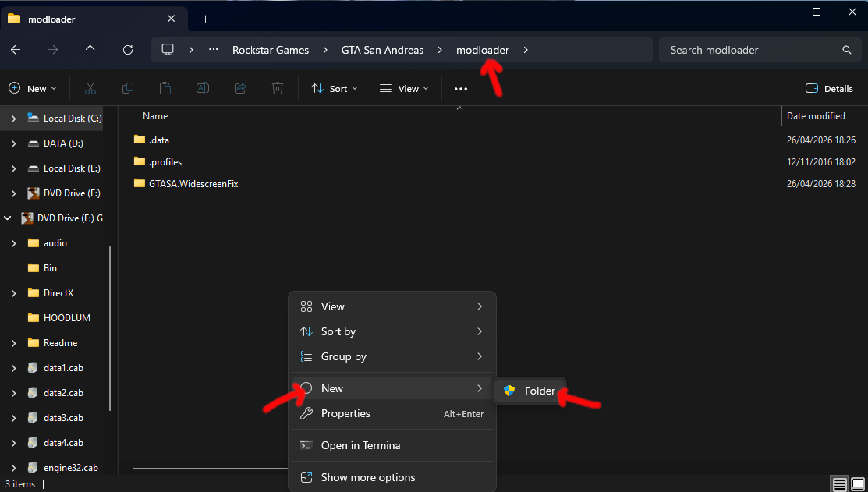Collapse the expanded DVD Drive (F:) G node
The image size is (868, 492).
click(x=8, y=218)
